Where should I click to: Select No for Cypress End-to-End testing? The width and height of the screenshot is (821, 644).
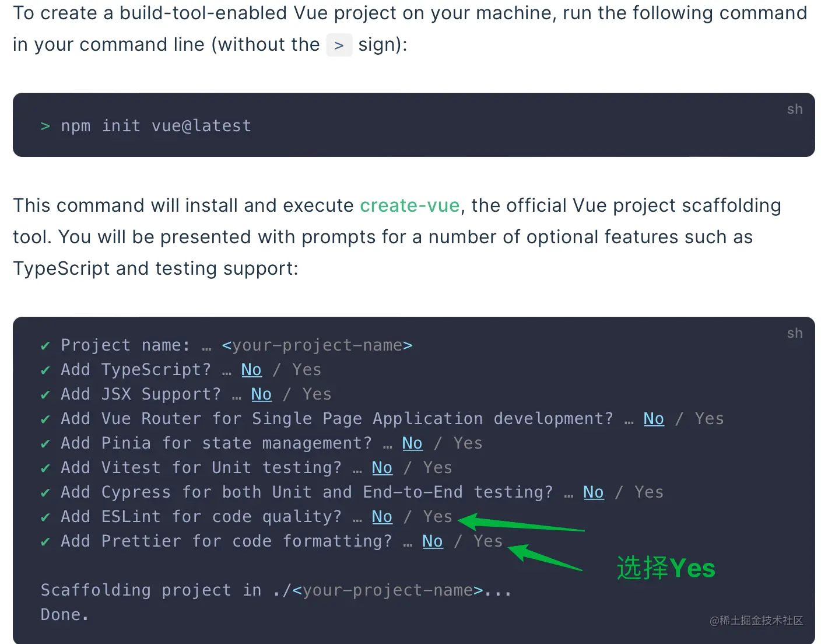pyautogui.click(x=594, y=492)
